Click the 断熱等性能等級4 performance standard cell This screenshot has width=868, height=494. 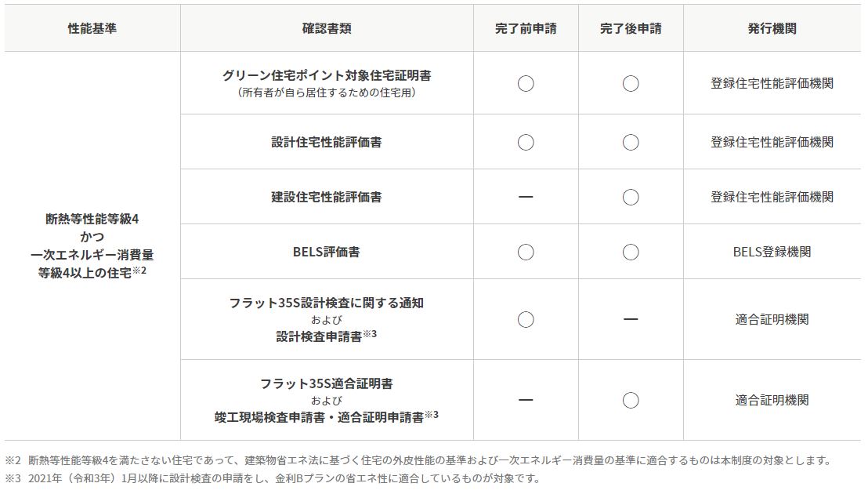[92, 245]
